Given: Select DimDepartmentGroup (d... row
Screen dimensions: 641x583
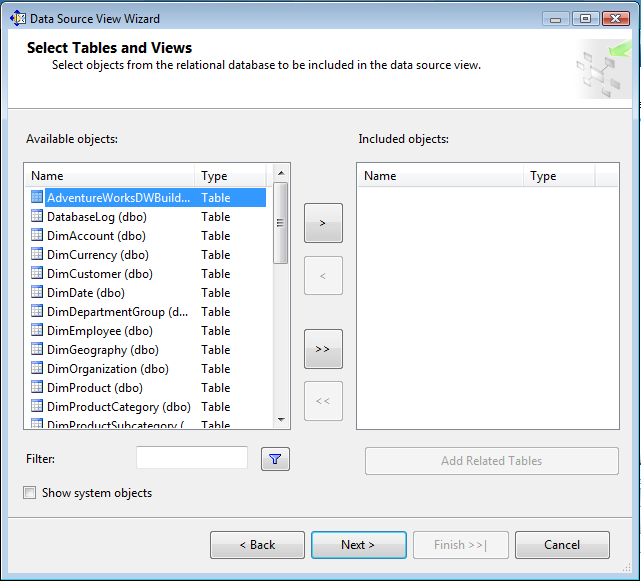Looking at the screenshot, I should click(x=148, y=312).
